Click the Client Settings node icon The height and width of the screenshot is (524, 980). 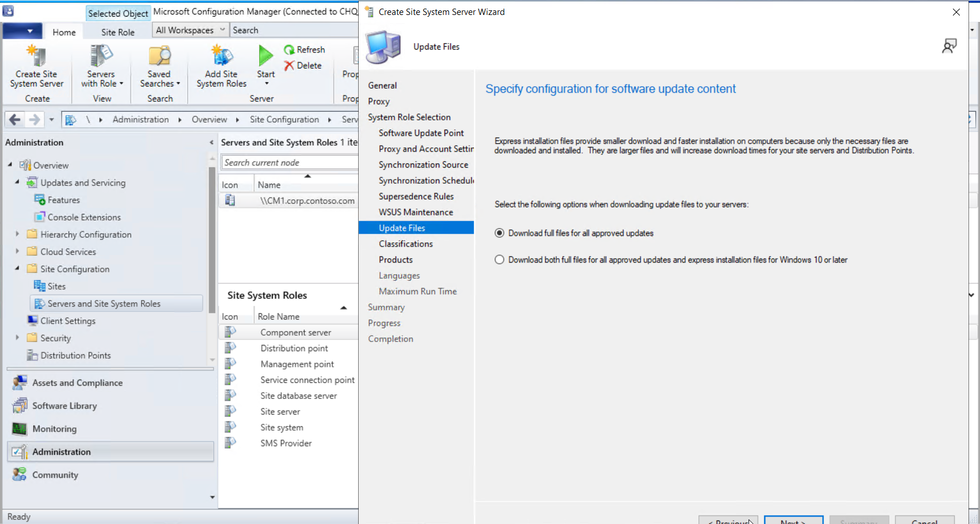[x=33, y=321]
